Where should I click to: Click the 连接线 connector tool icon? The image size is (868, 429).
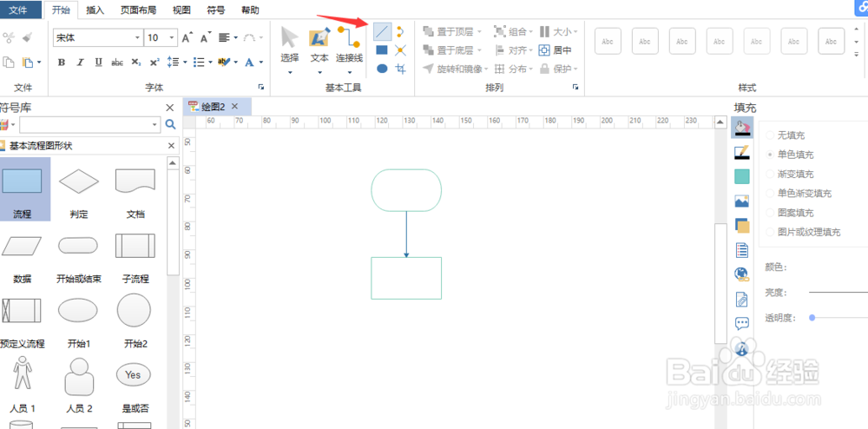tap(349, 37)
